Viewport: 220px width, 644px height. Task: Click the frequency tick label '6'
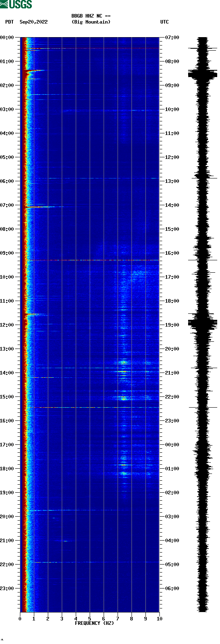(104, 619)
